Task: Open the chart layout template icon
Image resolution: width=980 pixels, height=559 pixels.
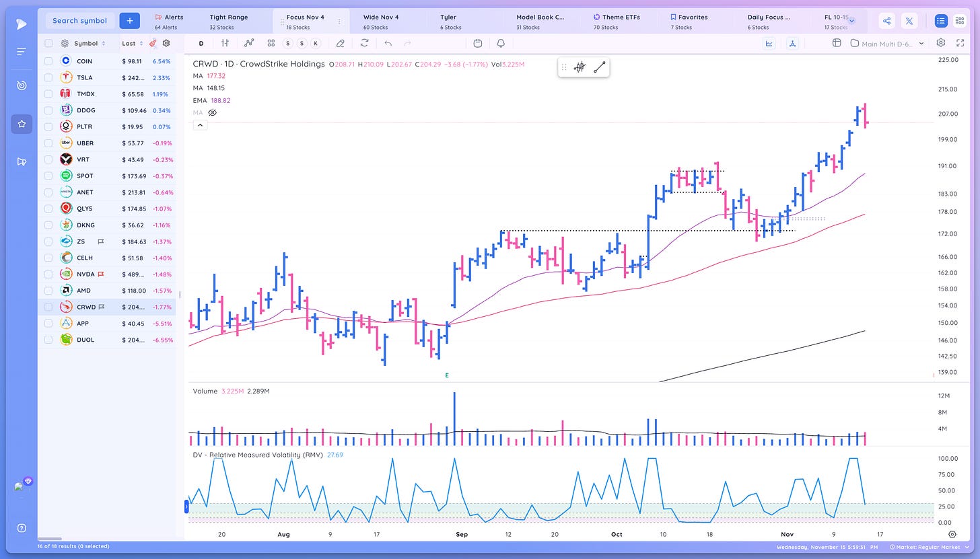Action: (x=837, y=43)
